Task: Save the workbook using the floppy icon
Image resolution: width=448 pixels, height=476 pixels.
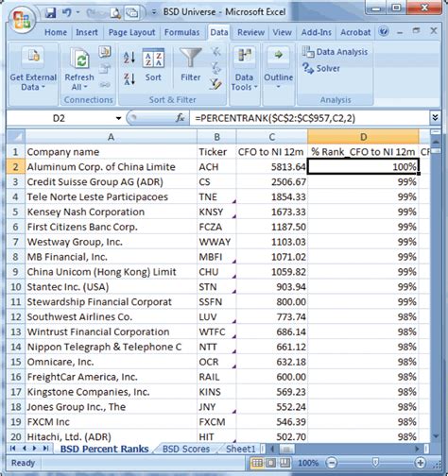Action: 50,13
